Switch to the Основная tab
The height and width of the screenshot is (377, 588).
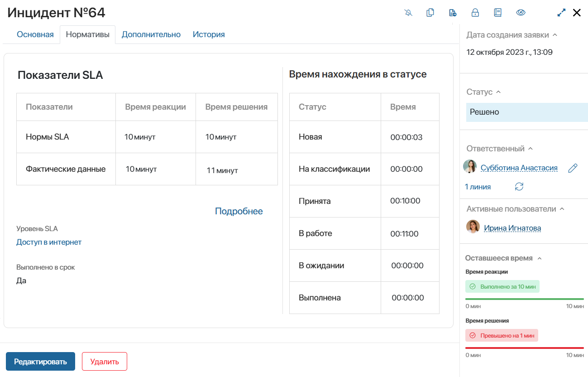[x=35, y=34]
